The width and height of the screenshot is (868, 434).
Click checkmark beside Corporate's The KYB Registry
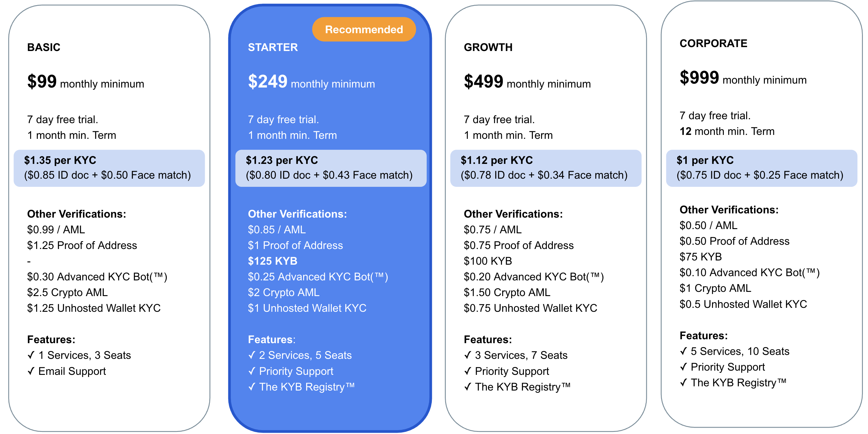tap(683, 383)
